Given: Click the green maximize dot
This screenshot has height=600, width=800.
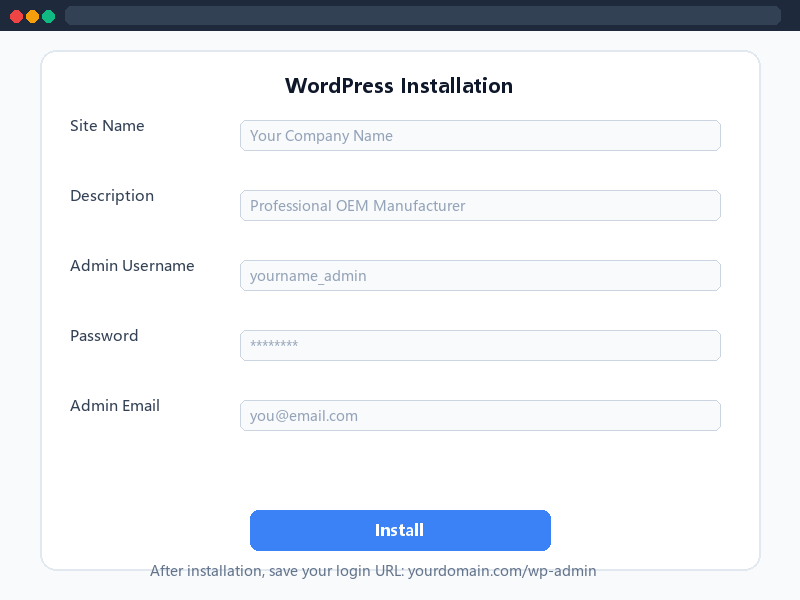Looking at the screenshot, I should pos(48,17).
